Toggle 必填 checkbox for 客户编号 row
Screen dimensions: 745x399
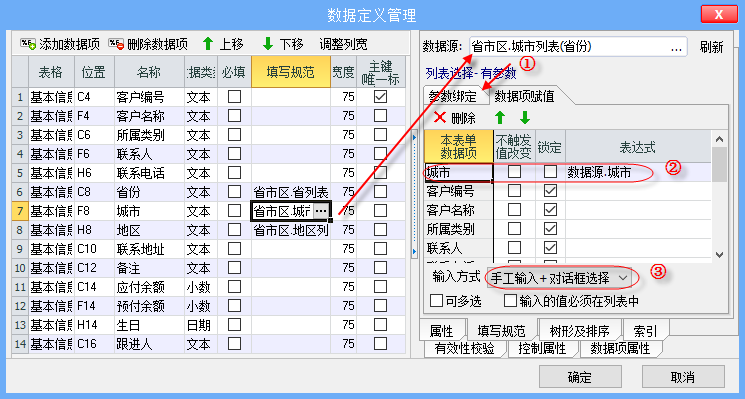click(234, 97)
